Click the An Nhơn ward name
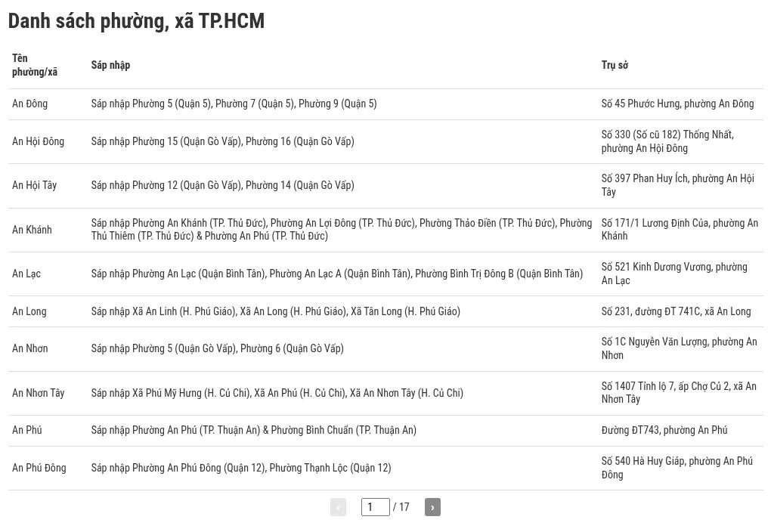The width and height of the screenshot is (771, 532). click(x=29, y=348)
